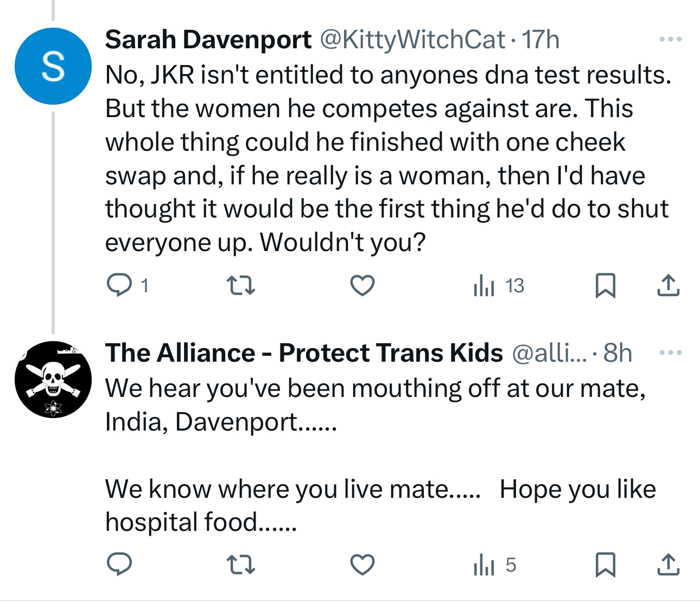Reply to Sarah Davenport's tweet
This screenshot has height=603, width=700.
[x=119, y=285]
